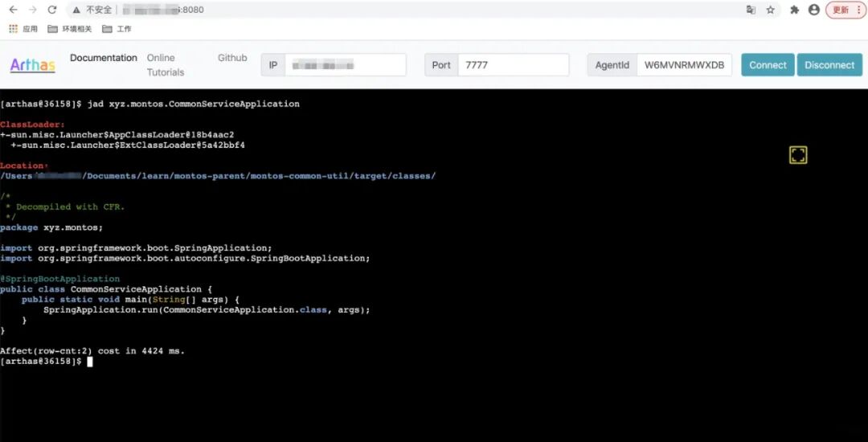868x442 pixels.
Task: Open the Online Tutorials link
Action: (165, 65)
